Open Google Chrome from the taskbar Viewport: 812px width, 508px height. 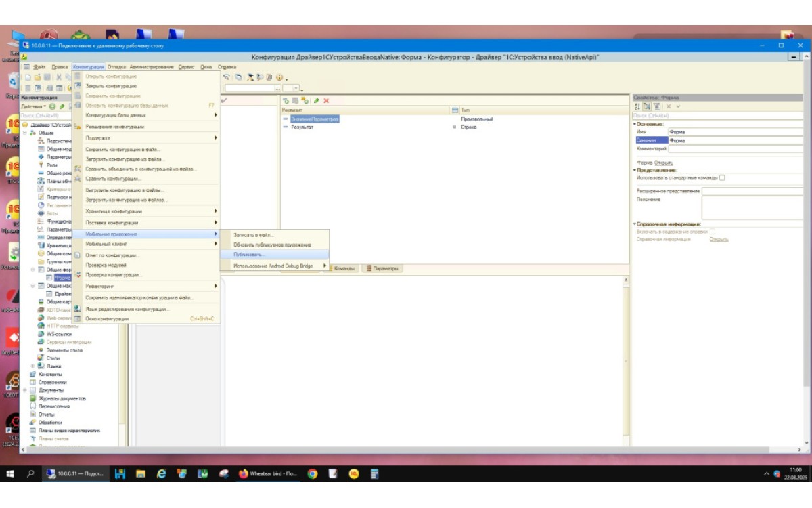[312, 474]
